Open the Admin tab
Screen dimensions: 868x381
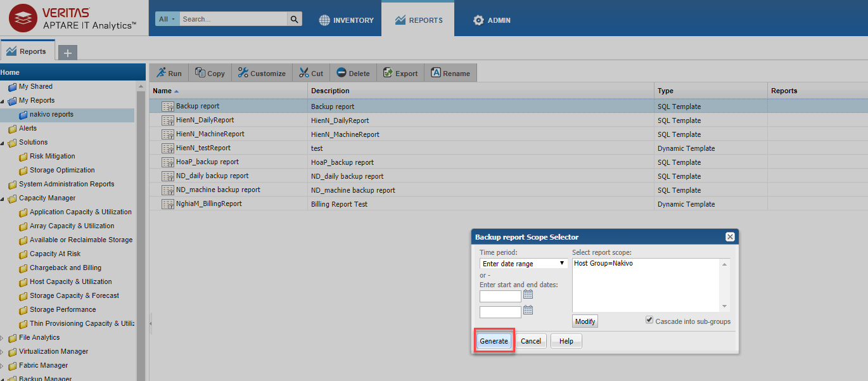tap(492, 20)
